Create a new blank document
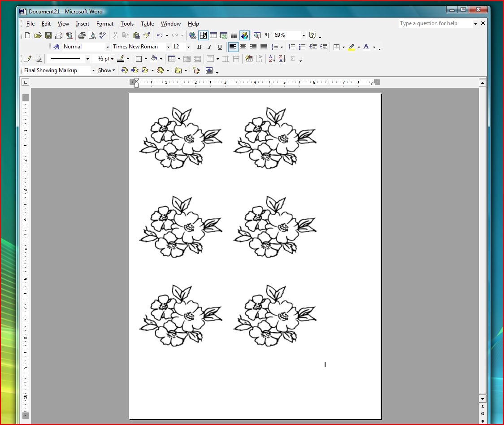Viewport: 504px width, 425px height. (28, 35)
